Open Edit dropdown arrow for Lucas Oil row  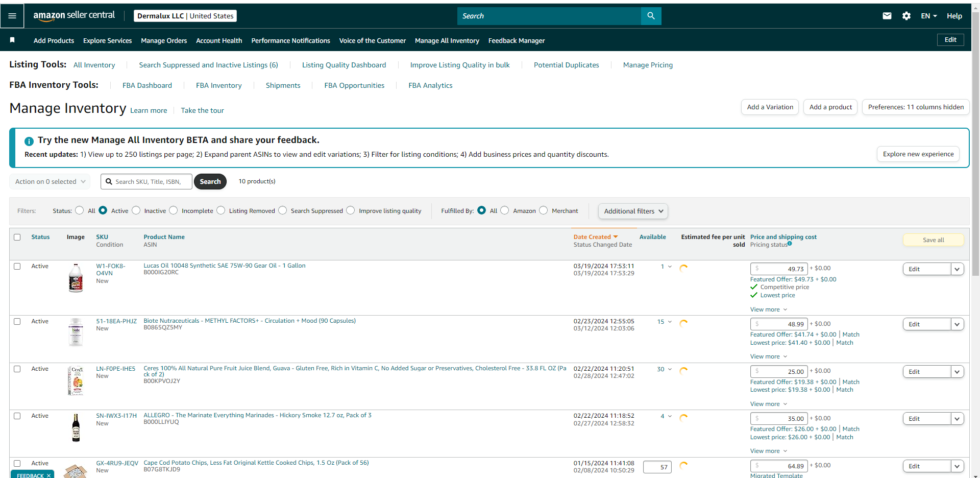(958, 269)
